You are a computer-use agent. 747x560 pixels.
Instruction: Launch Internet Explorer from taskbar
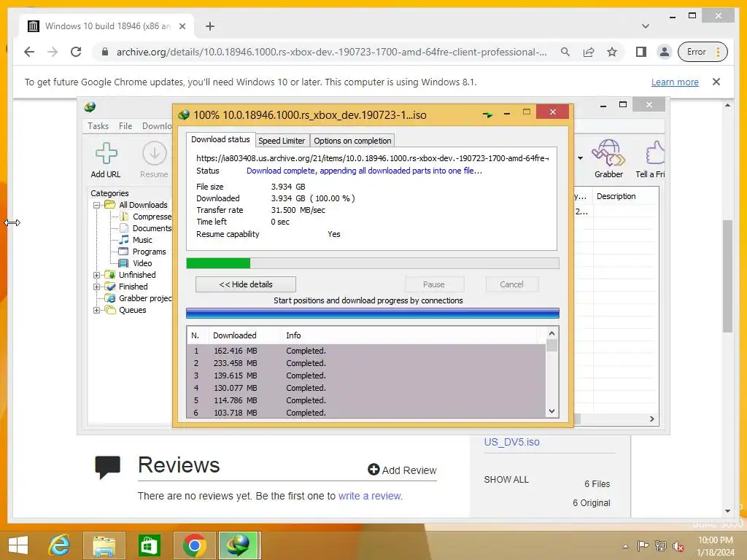(60, 545)
